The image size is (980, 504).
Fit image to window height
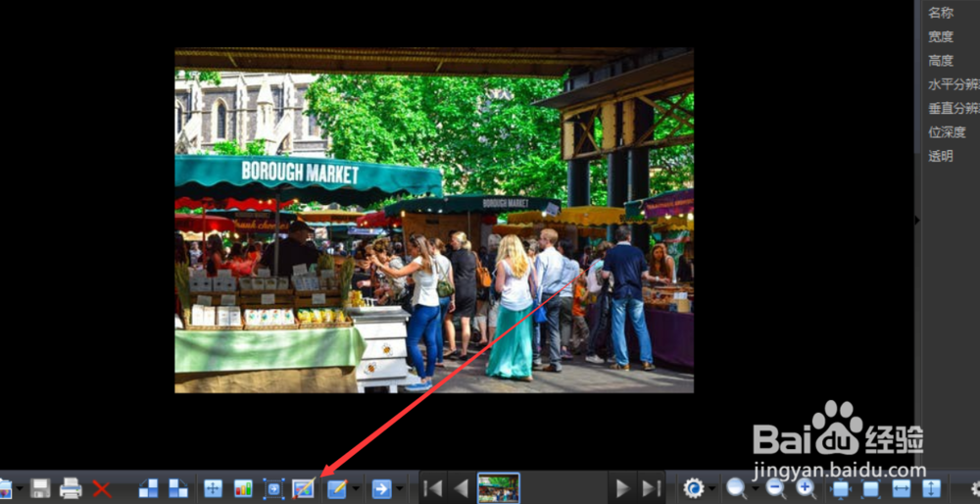(931, 488)
